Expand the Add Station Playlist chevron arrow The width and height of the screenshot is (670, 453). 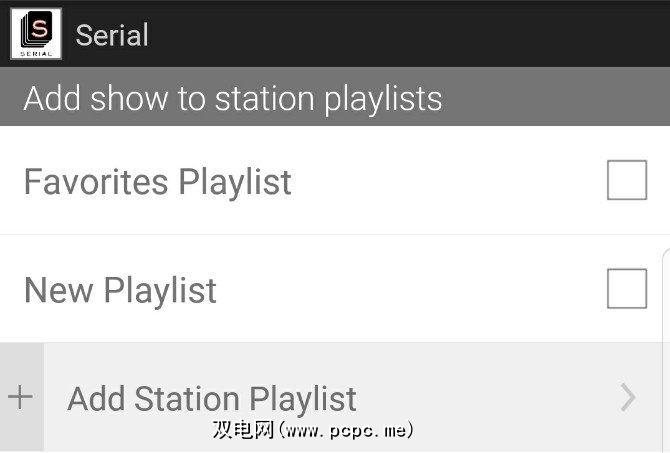pos(628,398)
